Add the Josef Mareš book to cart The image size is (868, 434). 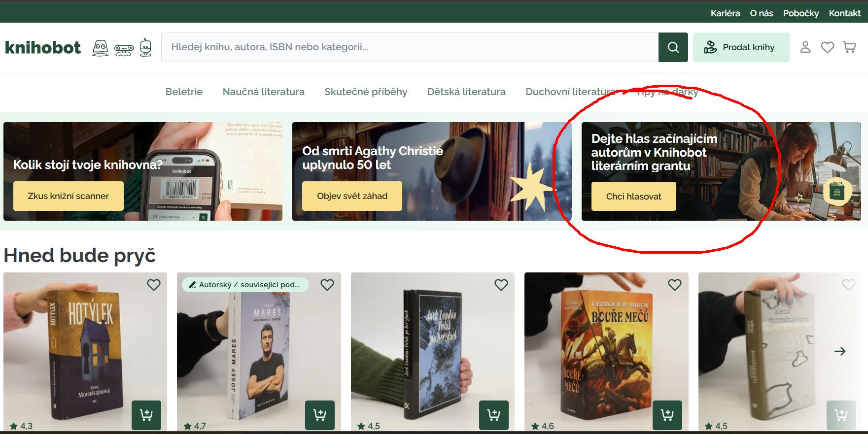(x=320, y=415)
